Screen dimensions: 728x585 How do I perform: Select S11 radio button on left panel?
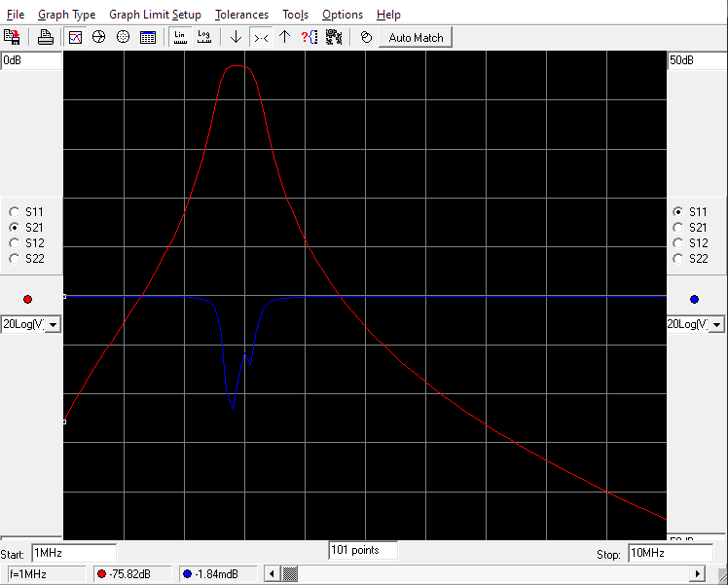pos(14,211)
